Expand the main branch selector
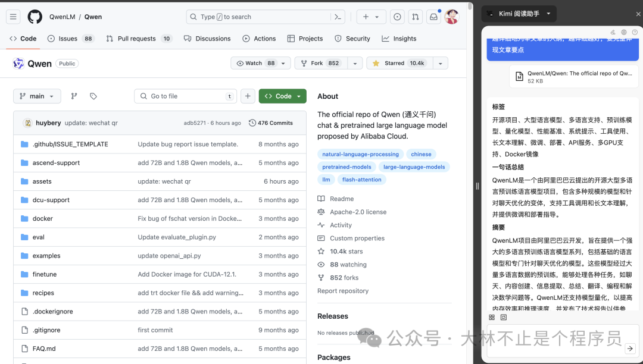The image size is (643, 364). (x=37, y=96)
